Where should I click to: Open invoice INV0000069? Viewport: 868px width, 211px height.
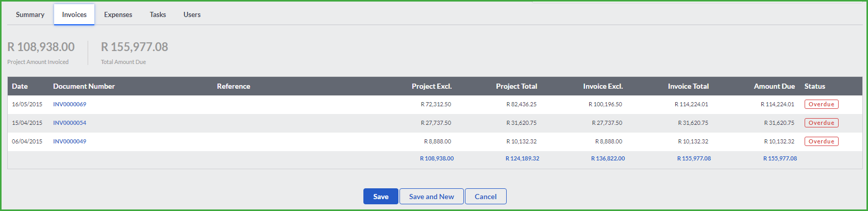[x=70, y=104]
